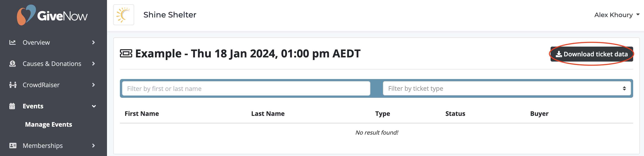Select the Memberships card icon
Screen dimensions: 644x156
(x=13, y=146)
